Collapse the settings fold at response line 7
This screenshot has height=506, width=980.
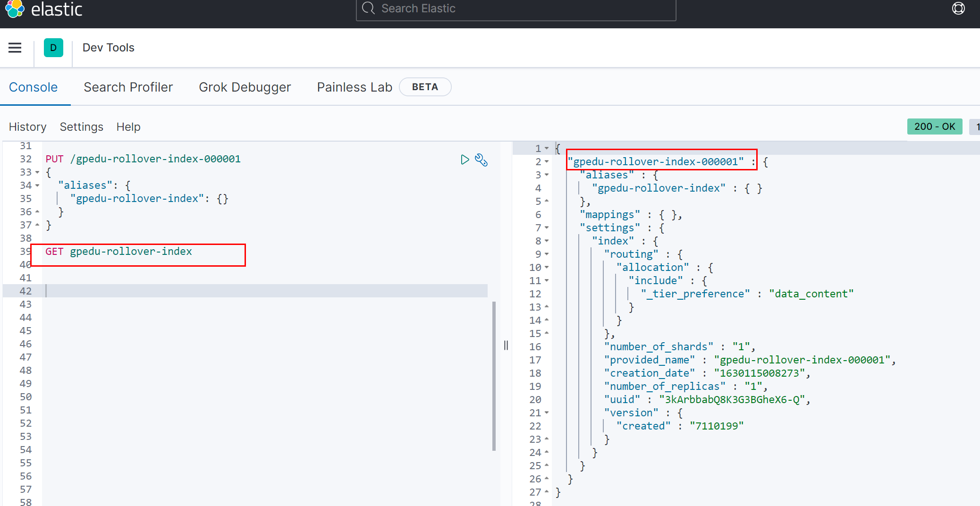(x=547, y=228)
